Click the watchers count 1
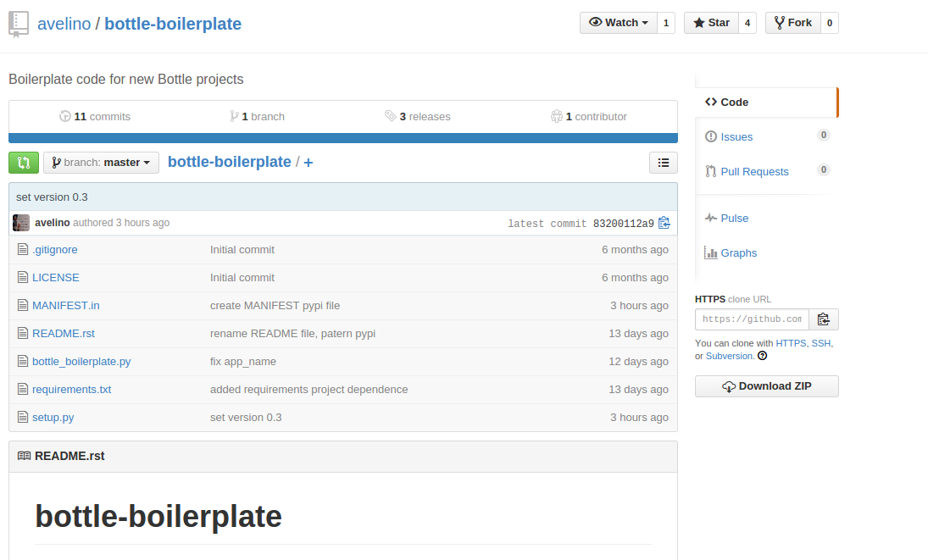Screen dimensions: 928x560 [x=666, y=23]
